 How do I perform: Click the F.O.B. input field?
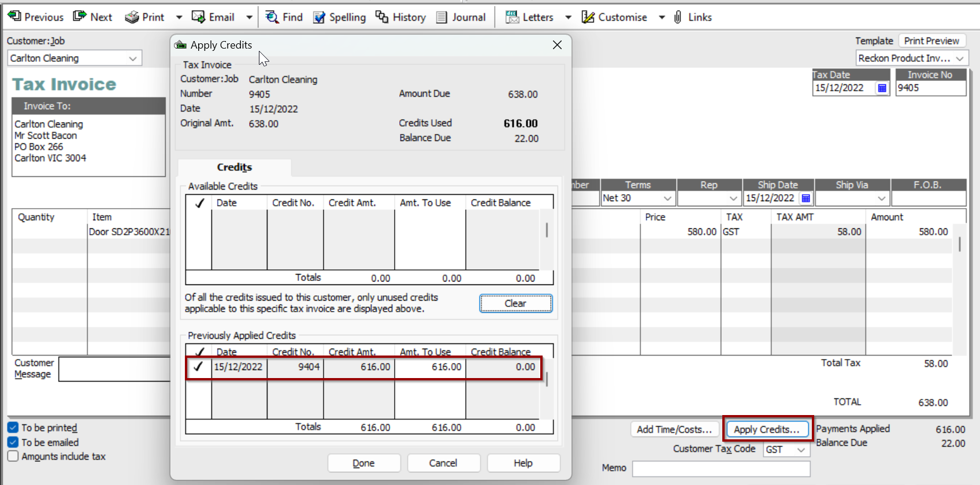click(929, 198)
